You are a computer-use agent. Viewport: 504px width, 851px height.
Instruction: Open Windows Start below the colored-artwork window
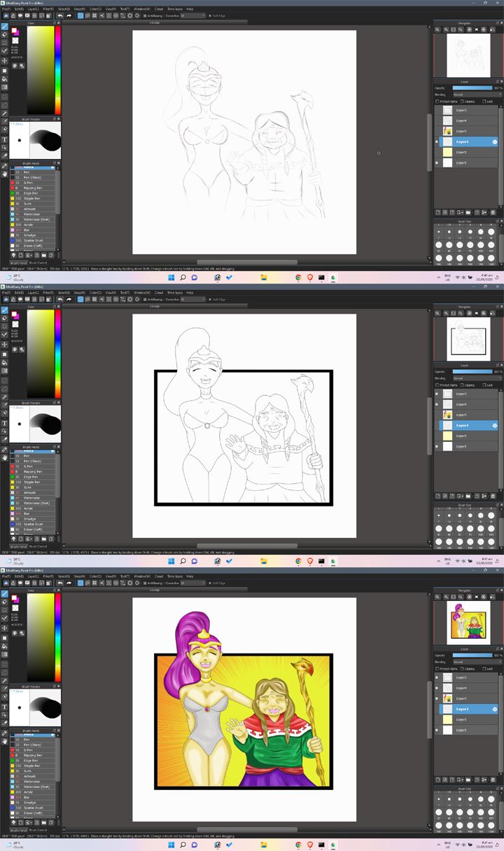[169, 845]
